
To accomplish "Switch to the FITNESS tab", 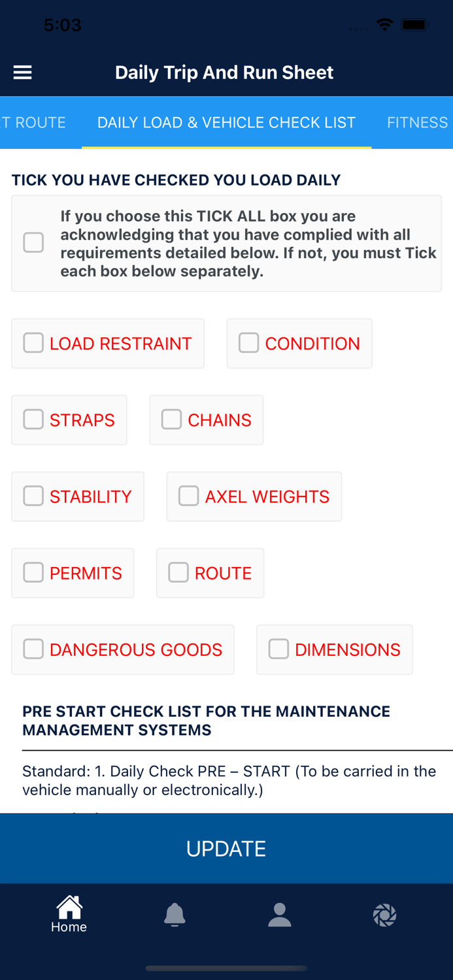I will tap(416, 122).
